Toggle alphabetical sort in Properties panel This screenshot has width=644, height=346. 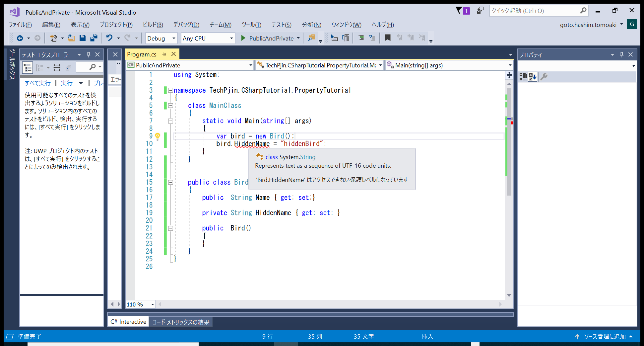[533, 77]
